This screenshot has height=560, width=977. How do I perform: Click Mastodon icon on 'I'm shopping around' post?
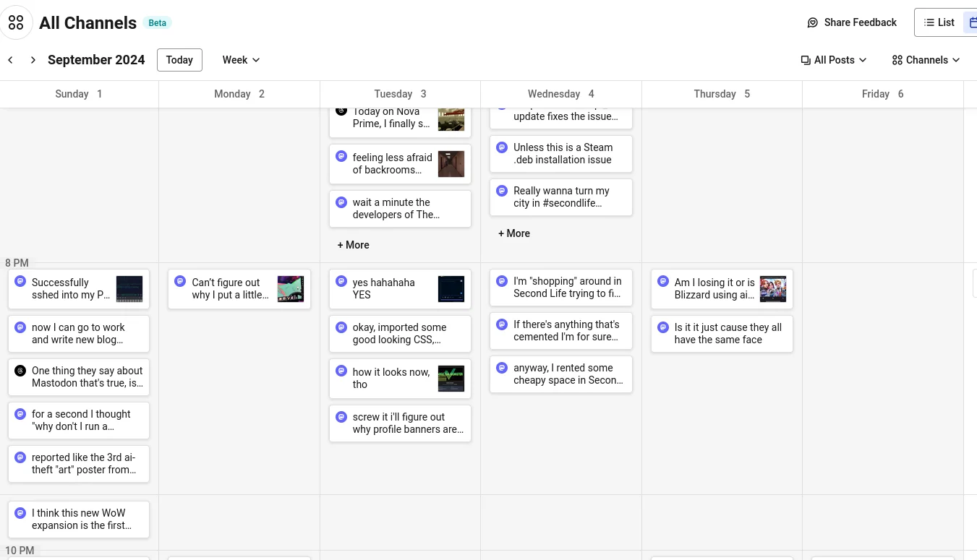502,281
